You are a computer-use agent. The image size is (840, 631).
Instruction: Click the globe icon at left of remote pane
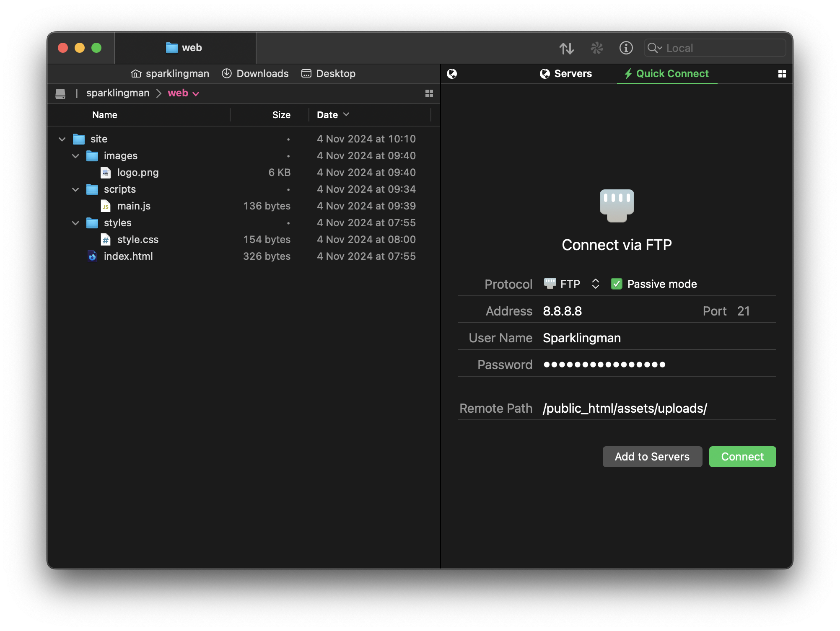point(452,74)
